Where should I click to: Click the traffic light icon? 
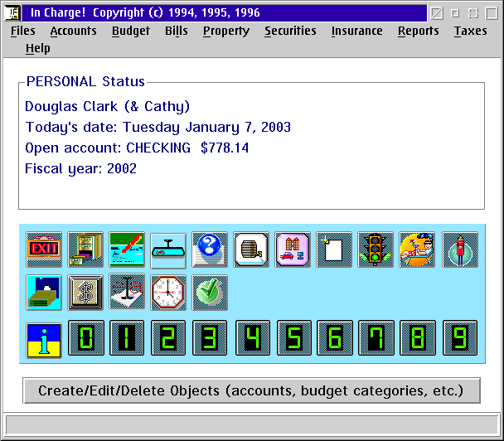pyautogui.click(x=376, y=250)
